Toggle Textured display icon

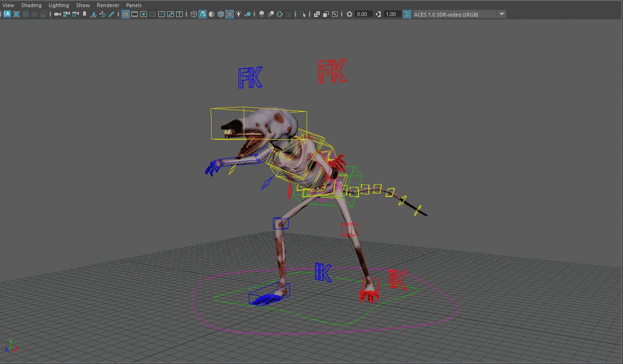coord(230,14)
